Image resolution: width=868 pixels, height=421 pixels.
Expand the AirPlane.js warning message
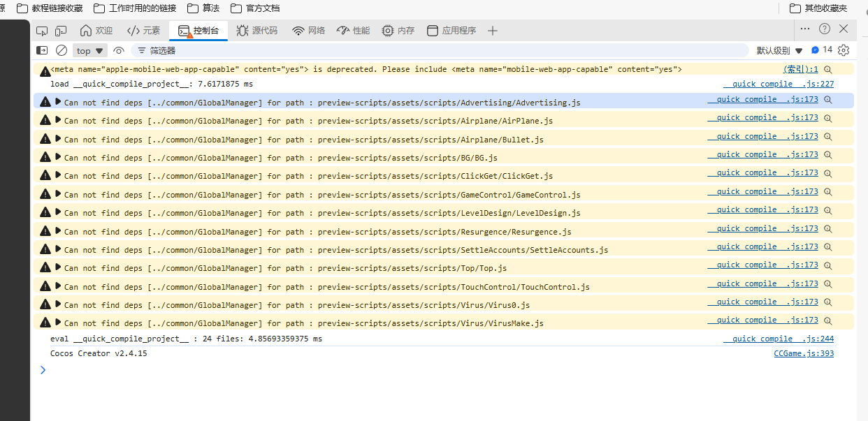click(58, 120)
